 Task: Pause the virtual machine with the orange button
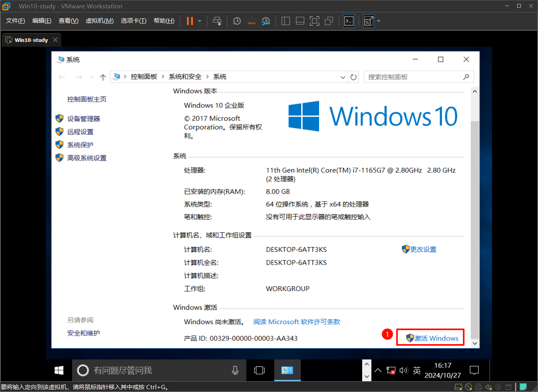tap(190, 21)
